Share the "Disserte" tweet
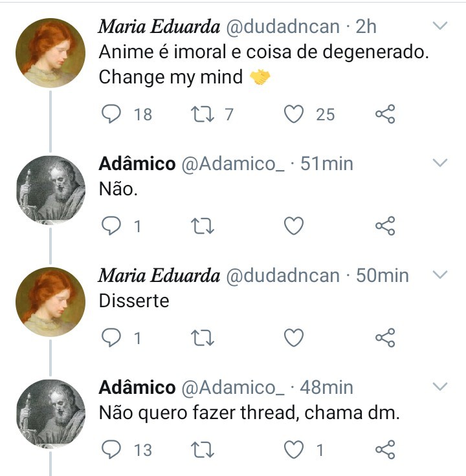Screen dimensions: 466x476 [385, 338]
